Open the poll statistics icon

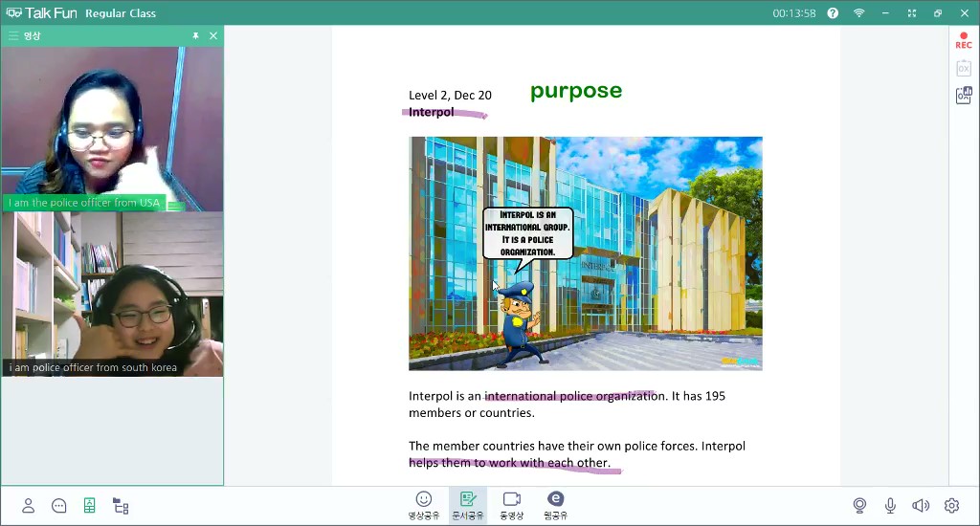pos(964,96)
